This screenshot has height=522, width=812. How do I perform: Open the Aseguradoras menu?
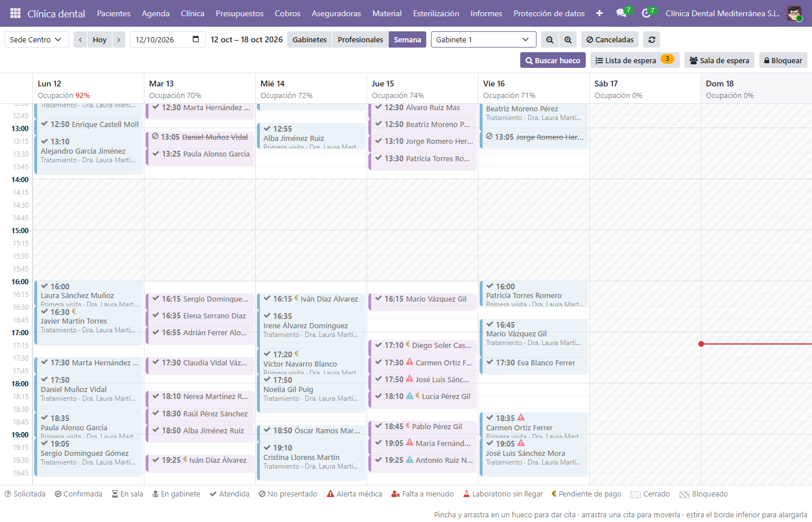pyautogui.click(x=336, y=13)
